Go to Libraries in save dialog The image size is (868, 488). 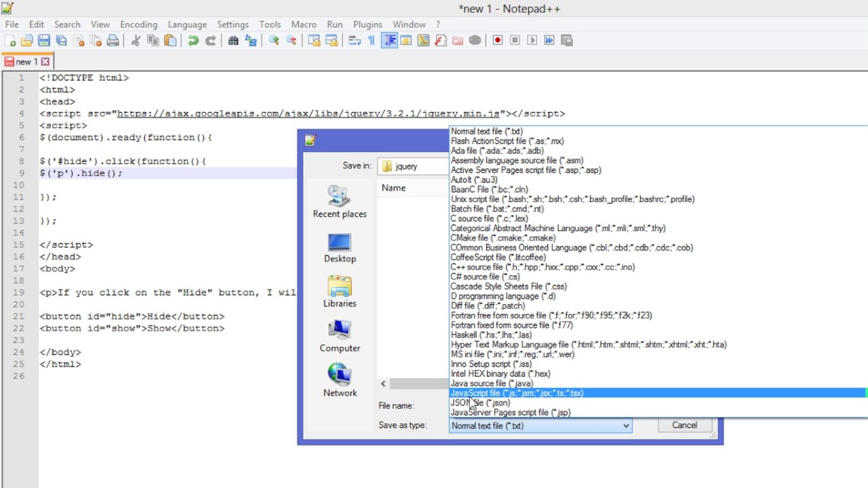tap(340, 292)
